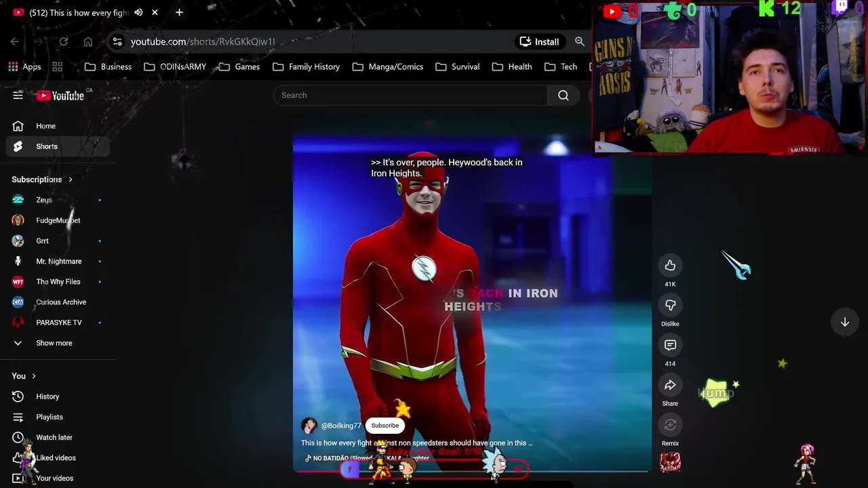Select Shorts in the sidebar
868x488 pixels.
58,146
